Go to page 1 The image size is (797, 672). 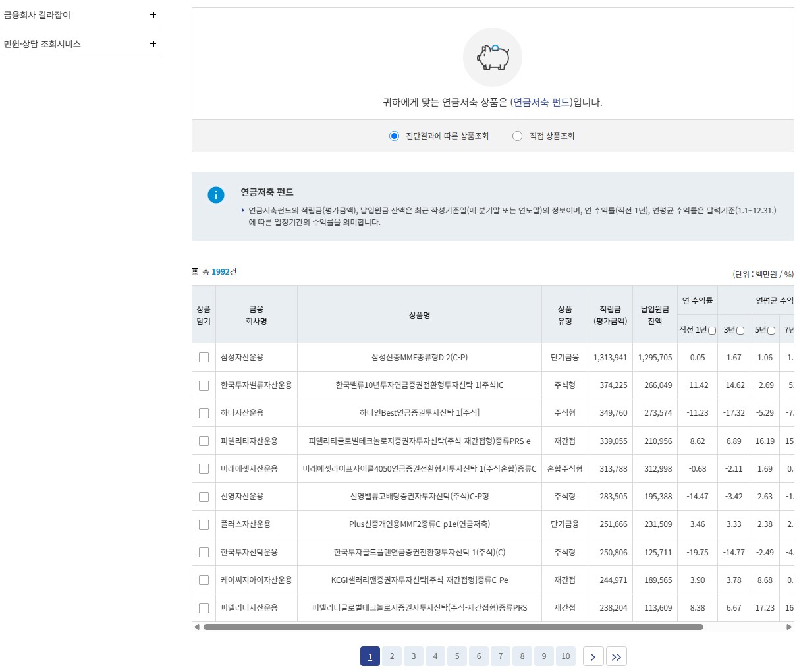[370, 656]
